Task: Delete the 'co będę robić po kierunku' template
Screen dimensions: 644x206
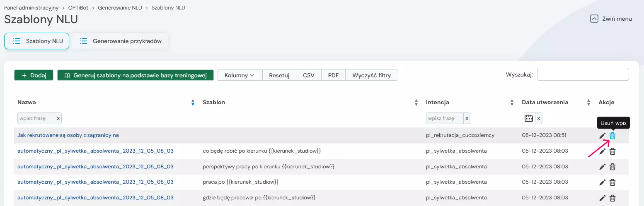Action: pyautogui.click(x=613, y=151)
